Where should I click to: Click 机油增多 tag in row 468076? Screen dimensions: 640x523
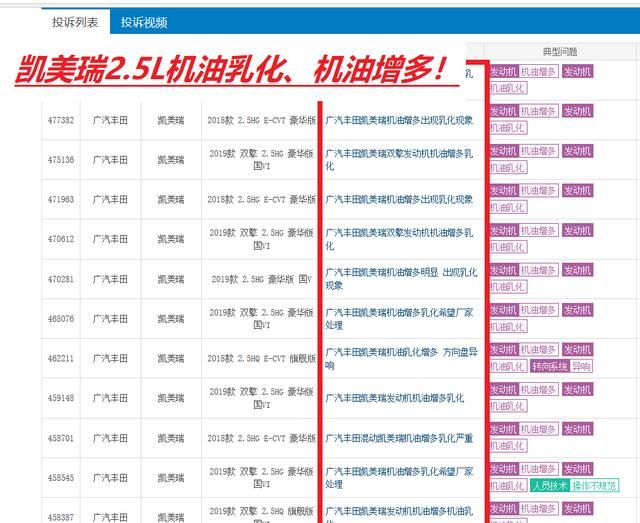pyautogui.click(x=539, y=310)
